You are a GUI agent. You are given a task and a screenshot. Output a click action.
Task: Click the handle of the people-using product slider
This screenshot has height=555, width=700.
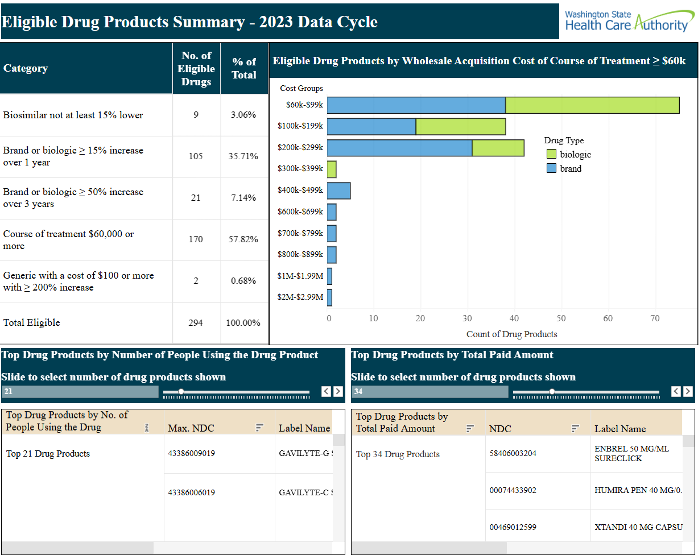point(181,392)
